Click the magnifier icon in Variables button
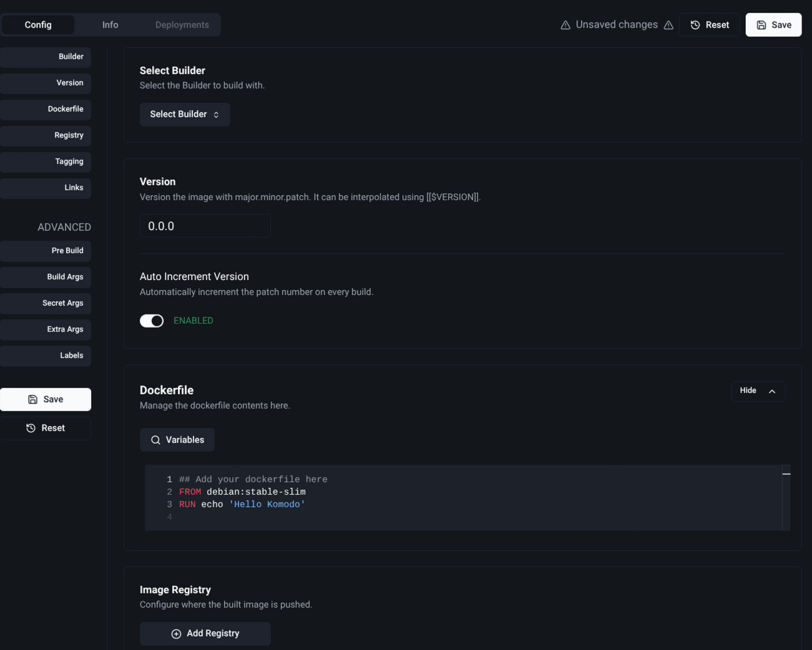Screen dimensions: 812x650 155,440
